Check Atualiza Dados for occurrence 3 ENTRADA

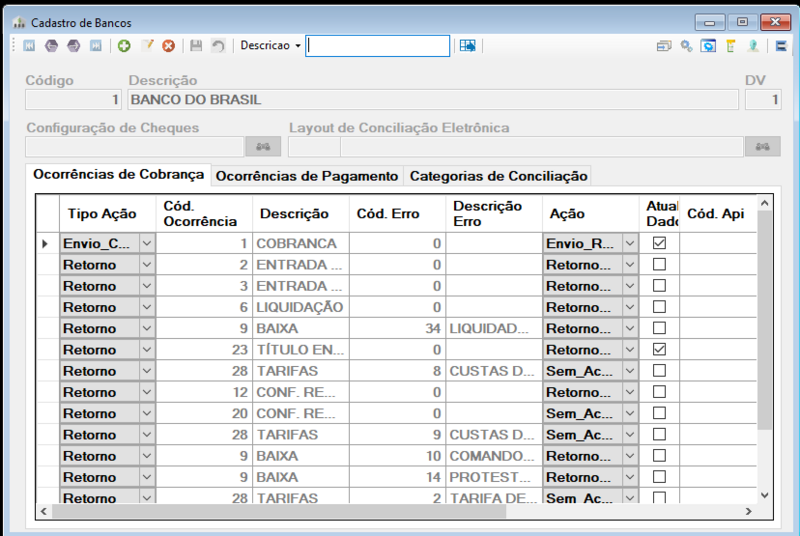coord(659,286)
